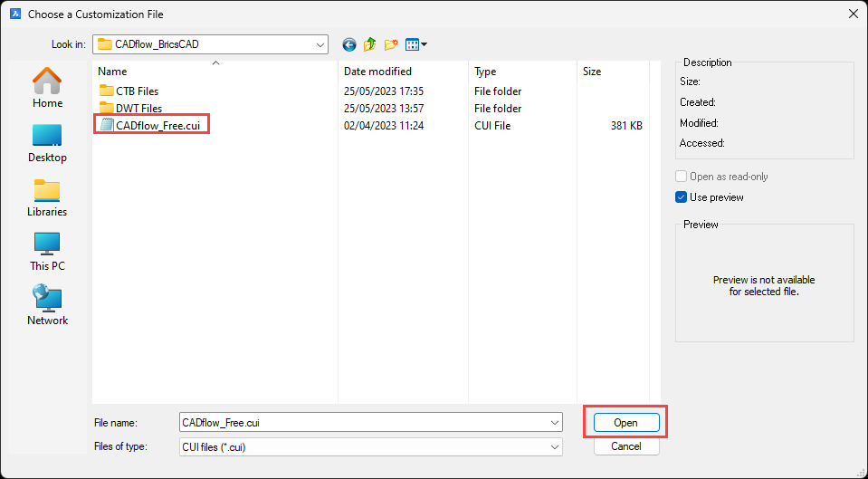This screenshot has width=868, height=479.
Task: Sort by Date modified column header
Action: (403, 72)
